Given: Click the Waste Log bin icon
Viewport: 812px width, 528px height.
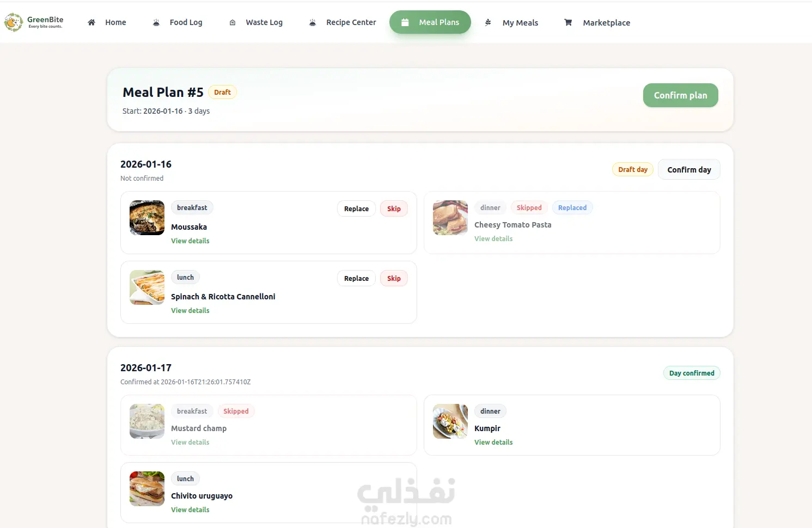Looking at the screenshot, I should coord(233,22).
